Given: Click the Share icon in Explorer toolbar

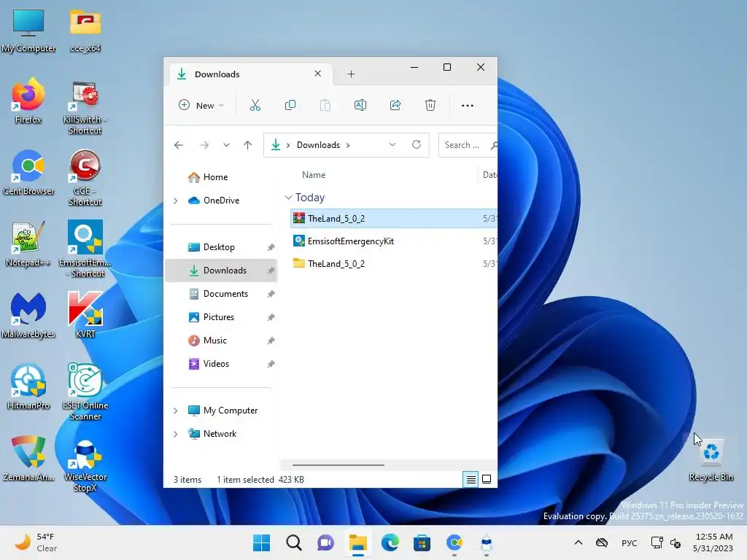Looking at the screenshot, I should click(x=395, y=105).
